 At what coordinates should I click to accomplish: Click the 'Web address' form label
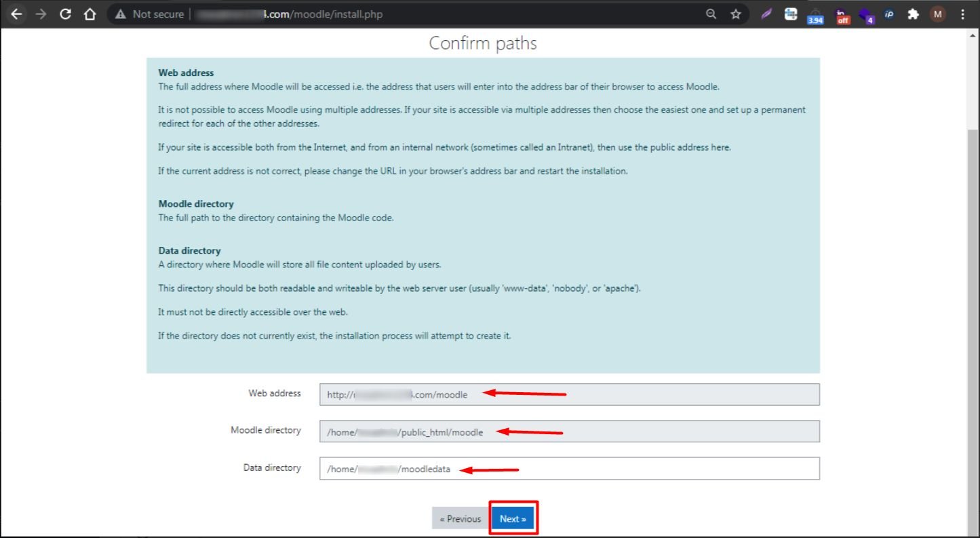[x=275, y=393]
